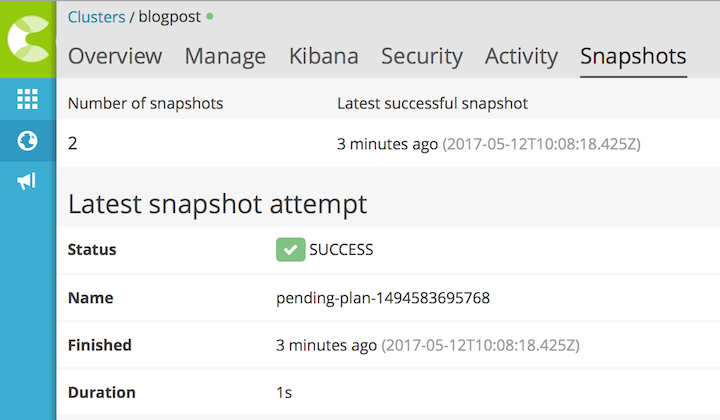Open the Manage tab
The image size is (720, 420).
pyautogui.click(x=225, y=57)
